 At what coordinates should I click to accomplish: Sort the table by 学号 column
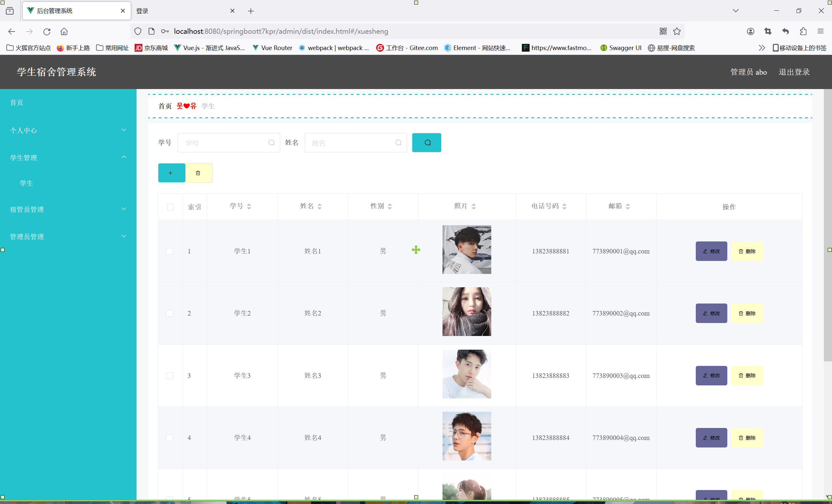(x=249, y=206)
